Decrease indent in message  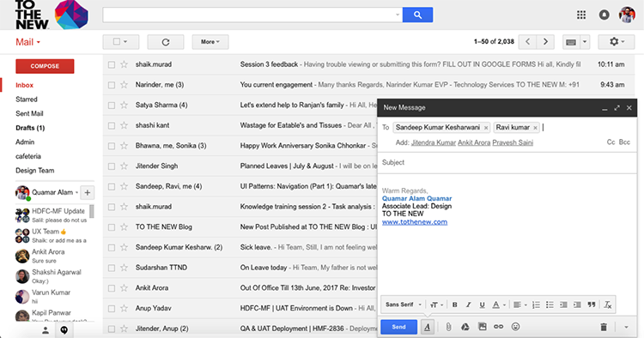coord(563,305)
